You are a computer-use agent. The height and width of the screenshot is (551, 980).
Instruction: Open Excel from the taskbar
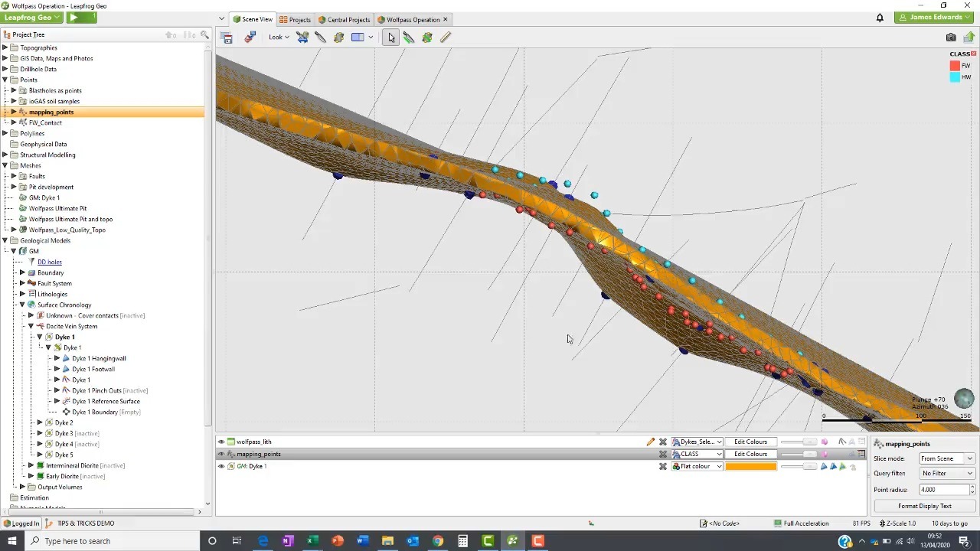tap(312, 541)
